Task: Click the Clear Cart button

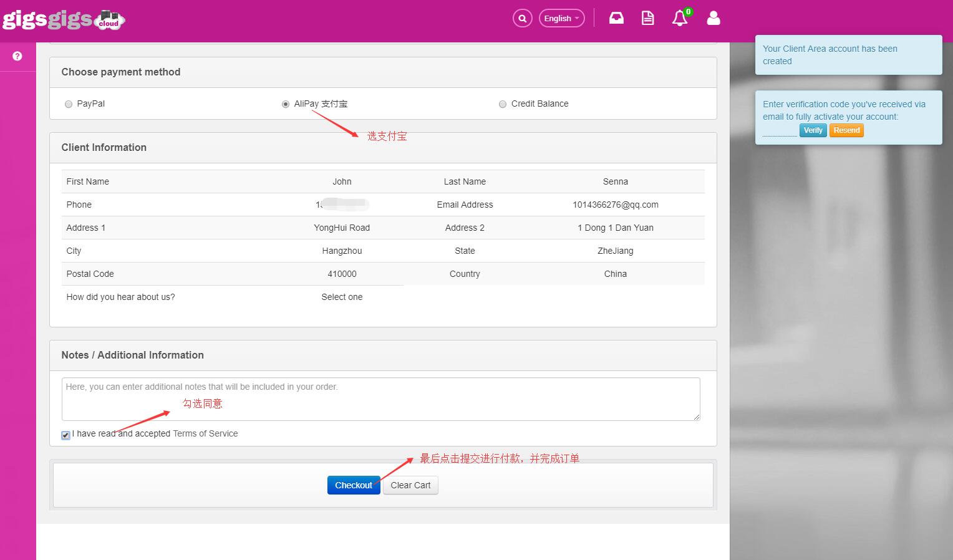Action: point(410,485)
